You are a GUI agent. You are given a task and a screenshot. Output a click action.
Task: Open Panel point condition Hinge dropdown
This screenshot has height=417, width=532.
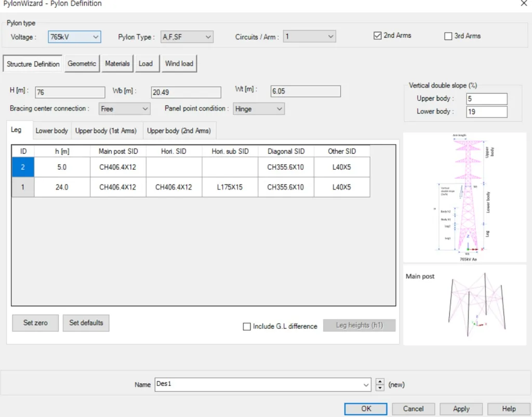click(x=258, y=109)
